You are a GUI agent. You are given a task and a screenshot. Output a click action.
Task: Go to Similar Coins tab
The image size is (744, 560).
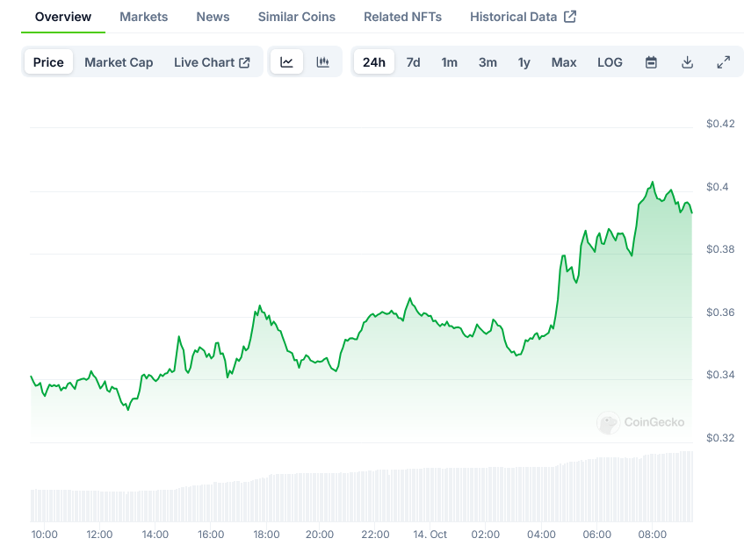pos(296,17)
